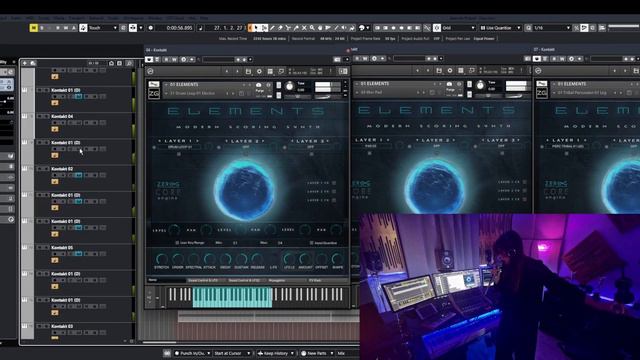Viewport: 640px width, 360px height.
Task: Click the Layer 2 OFF selector
Action: tap(246, 147)
